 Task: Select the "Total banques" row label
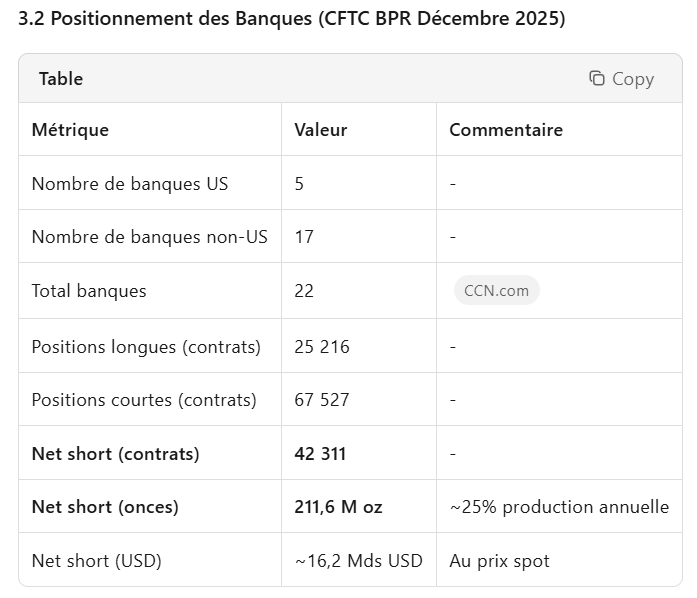tap(89, 291)
